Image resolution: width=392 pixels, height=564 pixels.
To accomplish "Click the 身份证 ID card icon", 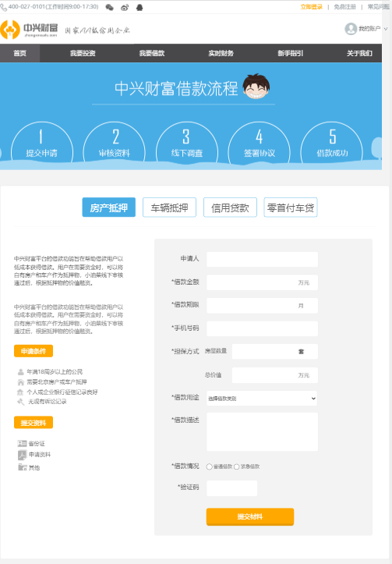I will pos(23,444).
